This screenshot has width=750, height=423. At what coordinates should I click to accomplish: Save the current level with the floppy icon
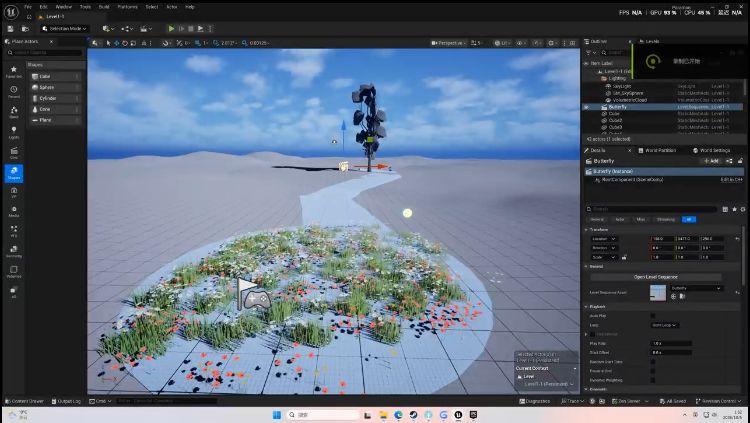point(11,29)
